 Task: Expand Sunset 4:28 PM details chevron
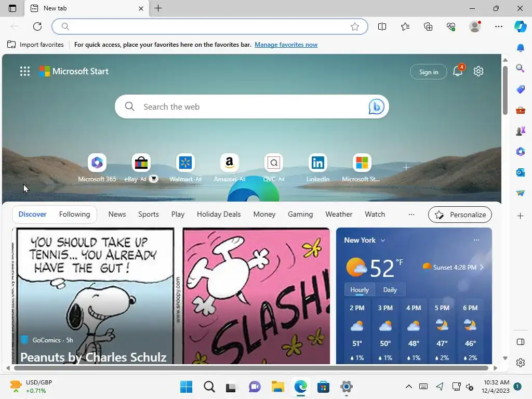pos(482,268)
